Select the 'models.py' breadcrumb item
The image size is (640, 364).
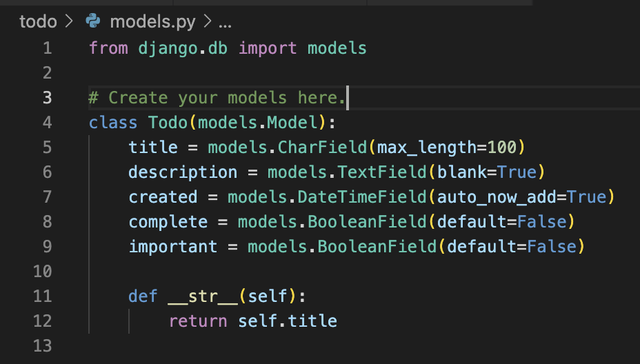[153, 21]
